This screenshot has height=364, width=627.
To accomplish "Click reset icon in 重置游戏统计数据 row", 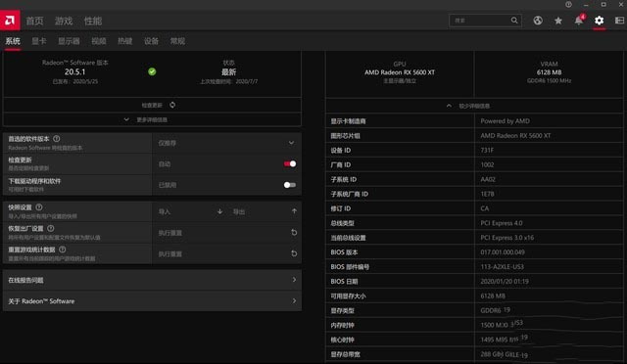I will point(294,253).
